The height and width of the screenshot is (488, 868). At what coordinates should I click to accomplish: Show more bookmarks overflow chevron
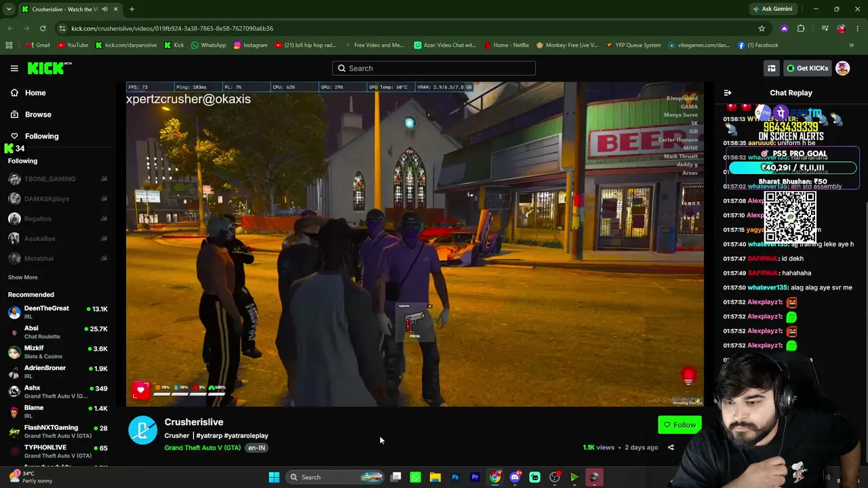[852, 45]
